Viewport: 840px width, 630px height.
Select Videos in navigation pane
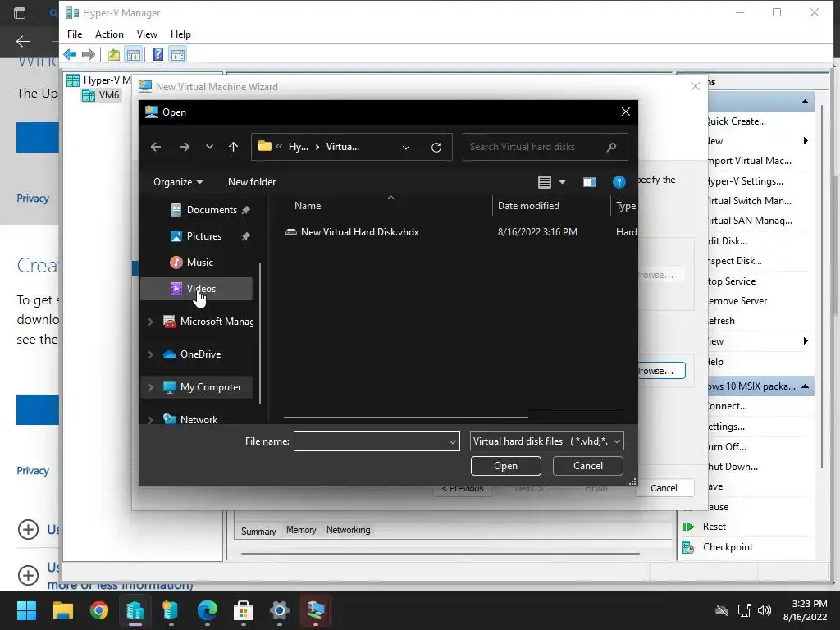point(196,289)
